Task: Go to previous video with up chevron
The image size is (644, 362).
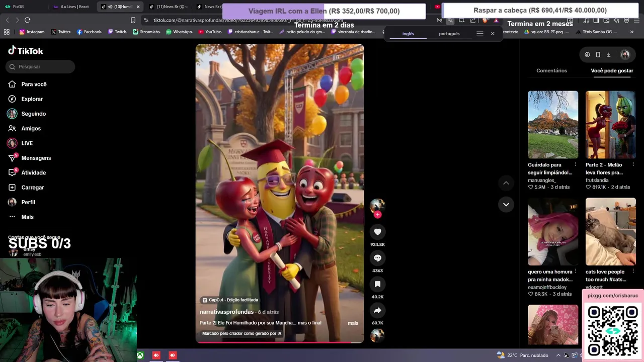Action: (x=506, y=183)
